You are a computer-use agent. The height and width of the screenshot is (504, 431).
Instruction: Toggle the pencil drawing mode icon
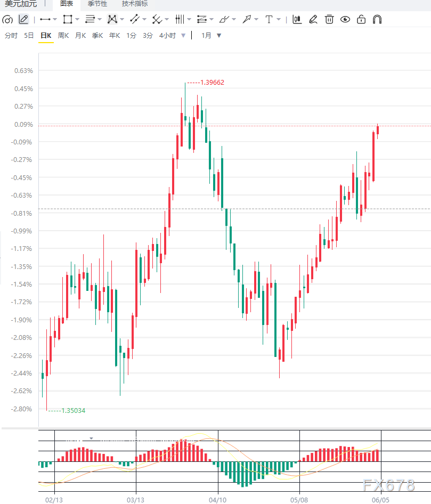(x=23, y=19)
